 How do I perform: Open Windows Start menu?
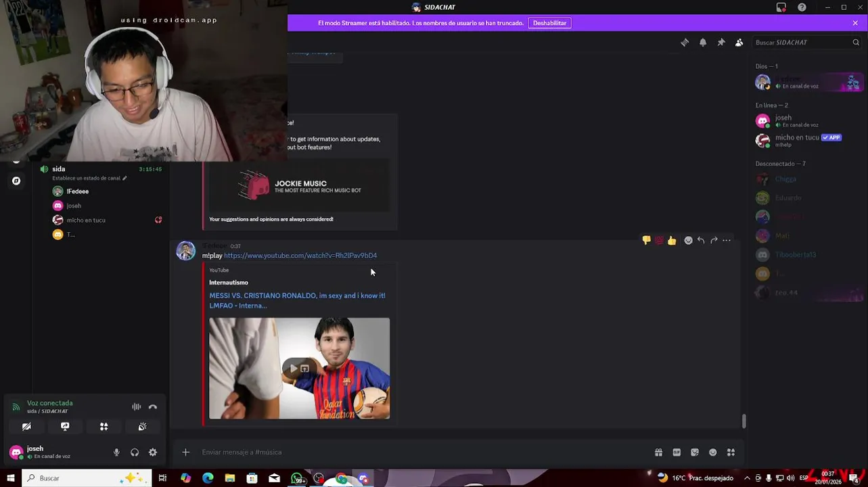click(x=11, y=478)
